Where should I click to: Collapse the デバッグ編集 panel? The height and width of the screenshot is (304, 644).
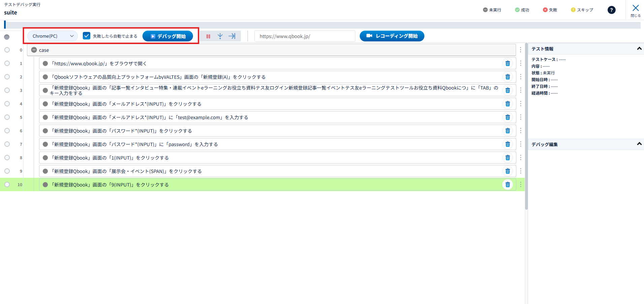(639, 144)
